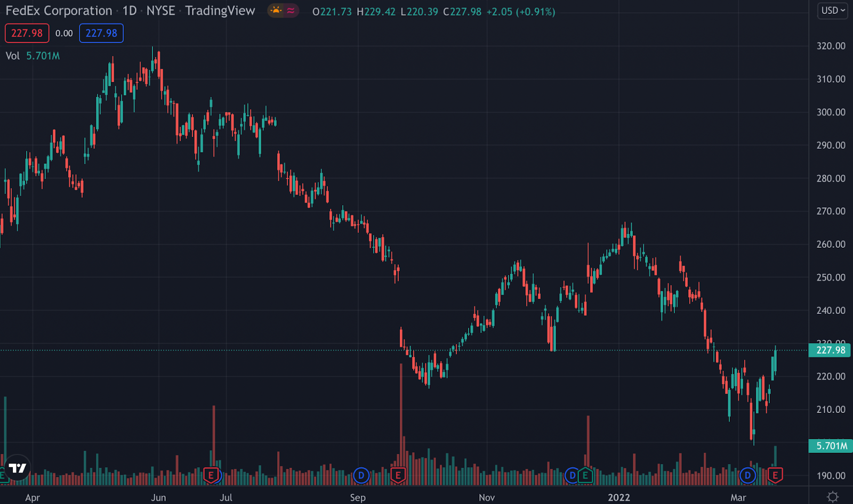Click the Jul label on time axis

[226, 498]
